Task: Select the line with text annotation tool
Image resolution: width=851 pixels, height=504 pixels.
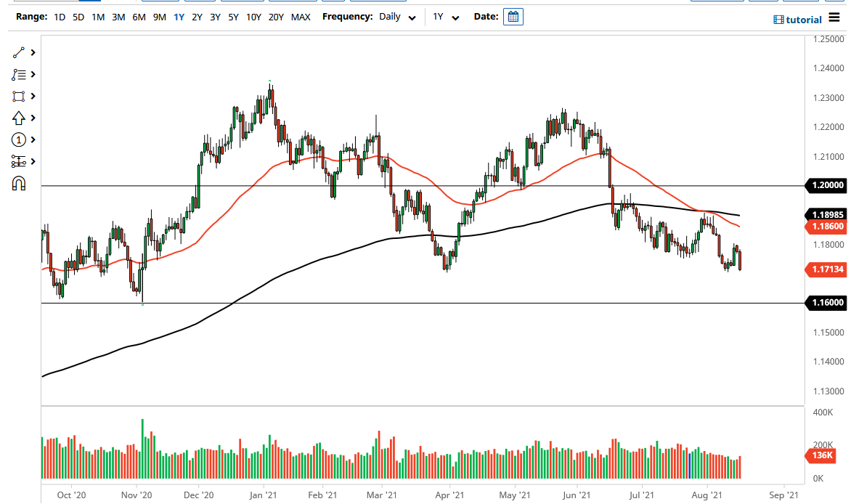Action: [20, 74]
